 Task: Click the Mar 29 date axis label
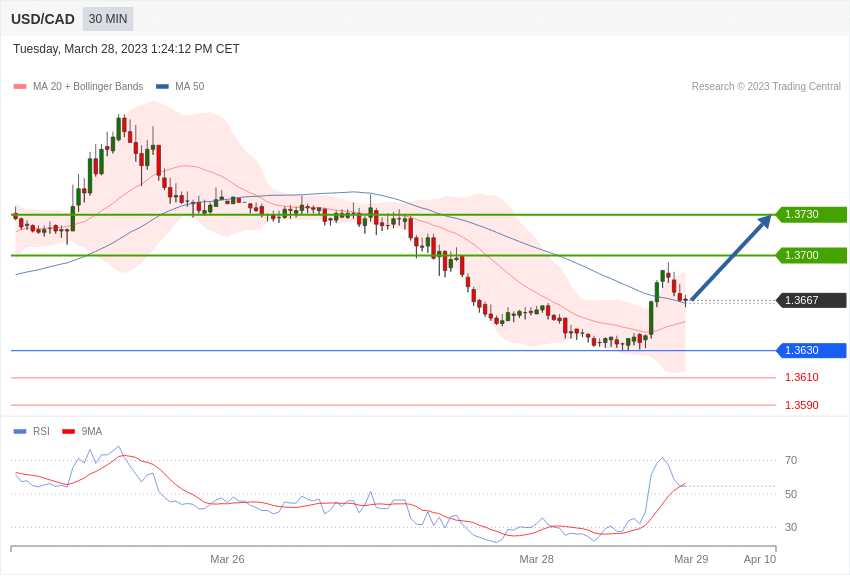[691, 559]
